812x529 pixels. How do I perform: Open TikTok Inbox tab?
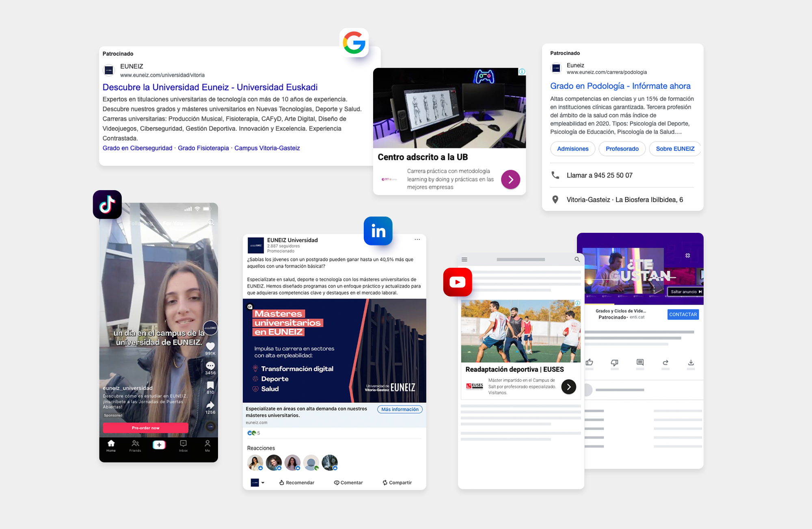click(183, 445)
